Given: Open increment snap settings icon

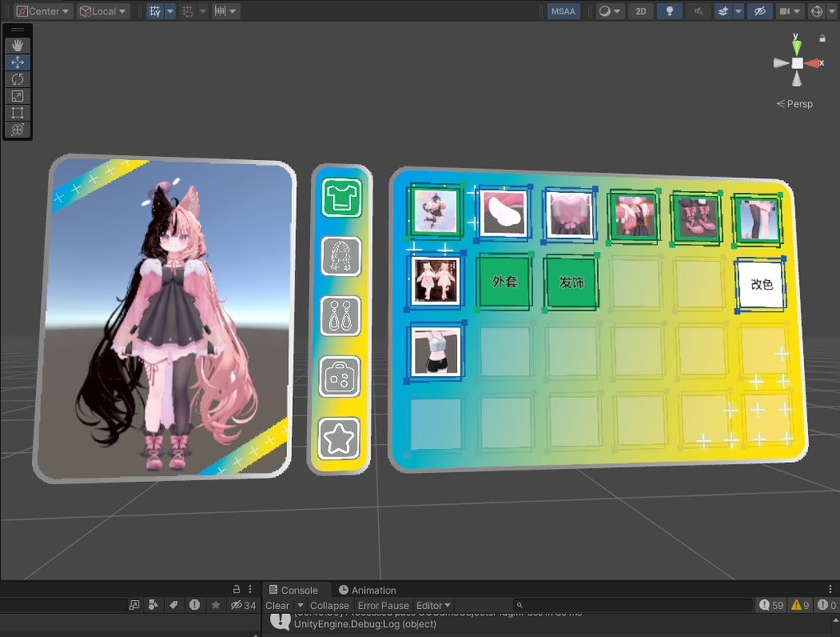Looking at the screenshot, I should [188, 11].
